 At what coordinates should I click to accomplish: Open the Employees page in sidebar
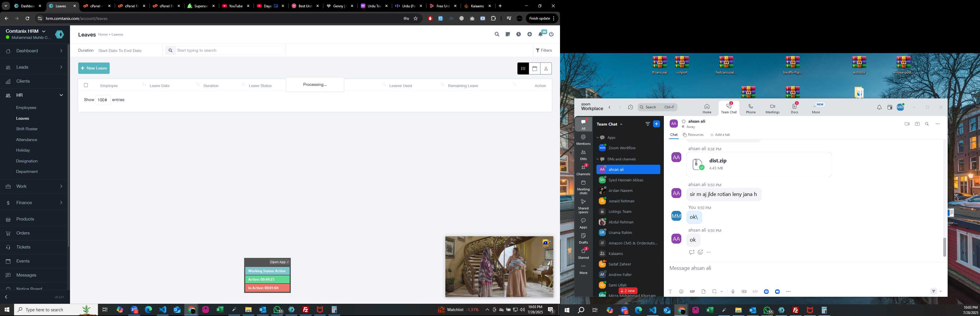(26, 108)
